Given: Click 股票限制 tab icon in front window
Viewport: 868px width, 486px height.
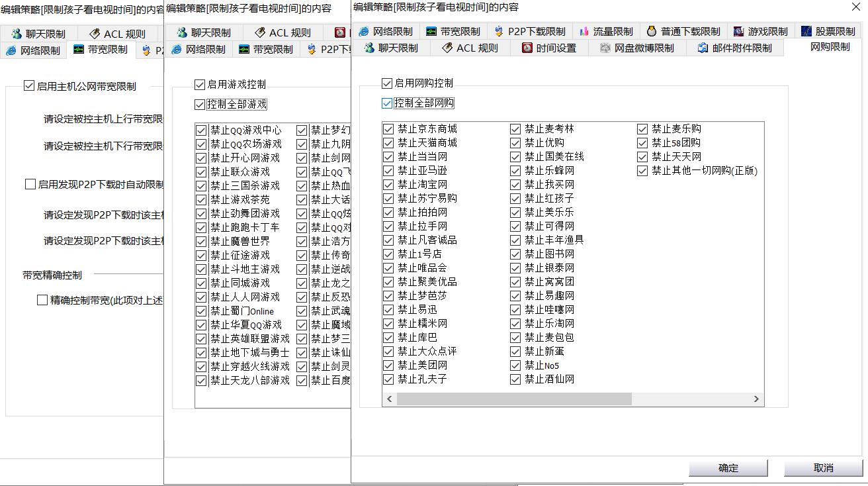Looking at the screenshot, I should click(x=806, y=31).
